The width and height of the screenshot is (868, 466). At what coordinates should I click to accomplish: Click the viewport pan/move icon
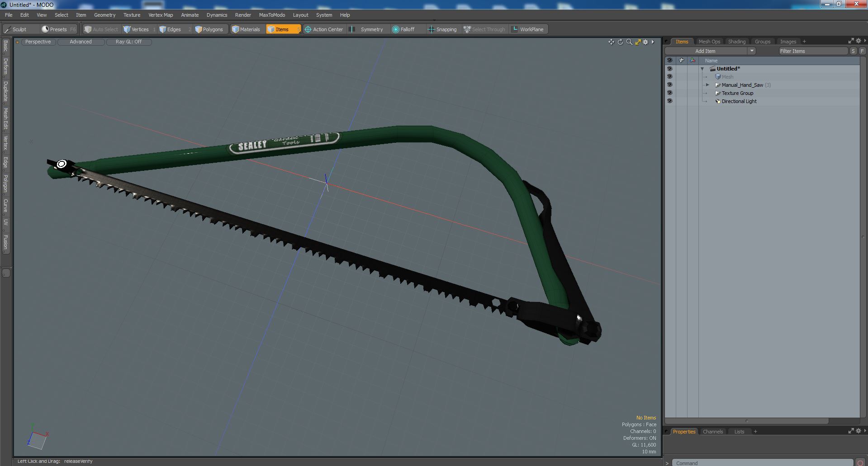coord(611,42)
